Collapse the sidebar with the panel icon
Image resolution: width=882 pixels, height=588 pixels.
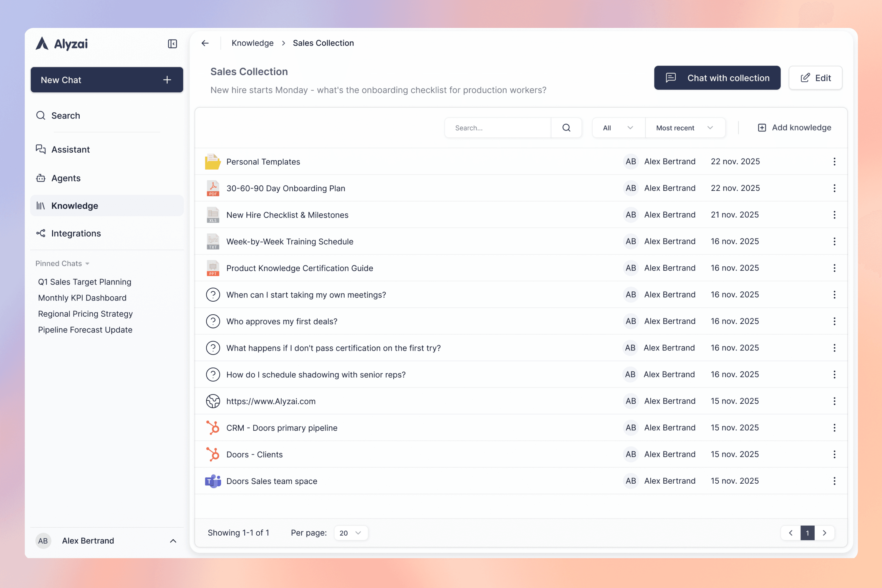coord(172,44)
